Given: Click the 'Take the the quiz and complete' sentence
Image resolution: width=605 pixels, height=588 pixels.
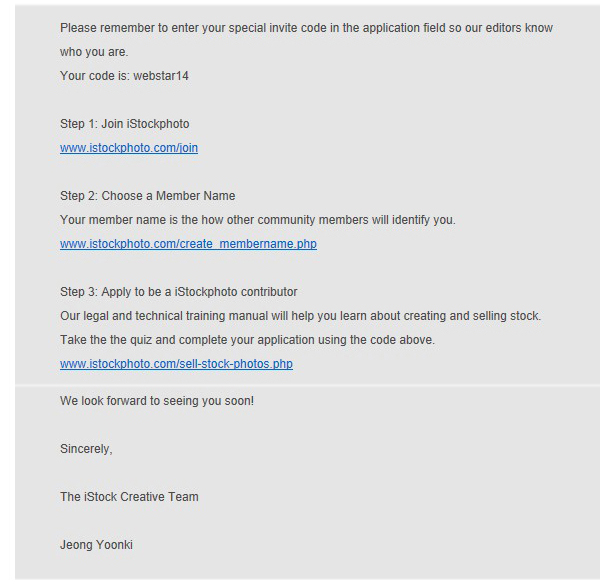Looking at the screenshot, I should point(247,340).
